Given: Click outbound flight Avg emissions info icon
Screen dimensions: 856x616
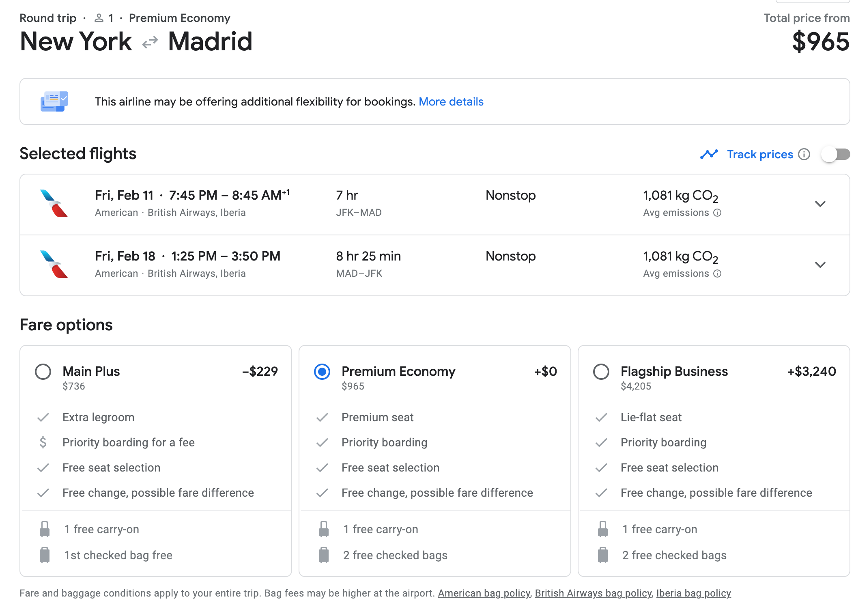Looking at the screenshot, I should [x=717, y=213].
